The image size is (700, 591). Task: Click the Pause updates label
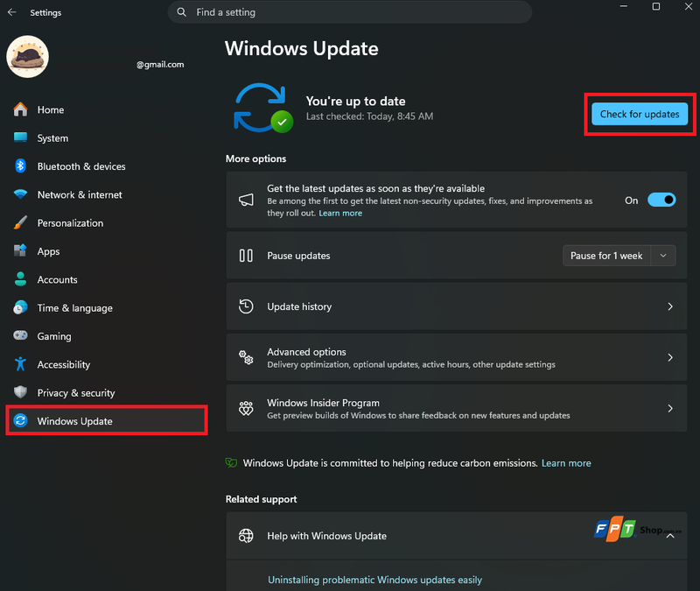(x=298, y=256)
